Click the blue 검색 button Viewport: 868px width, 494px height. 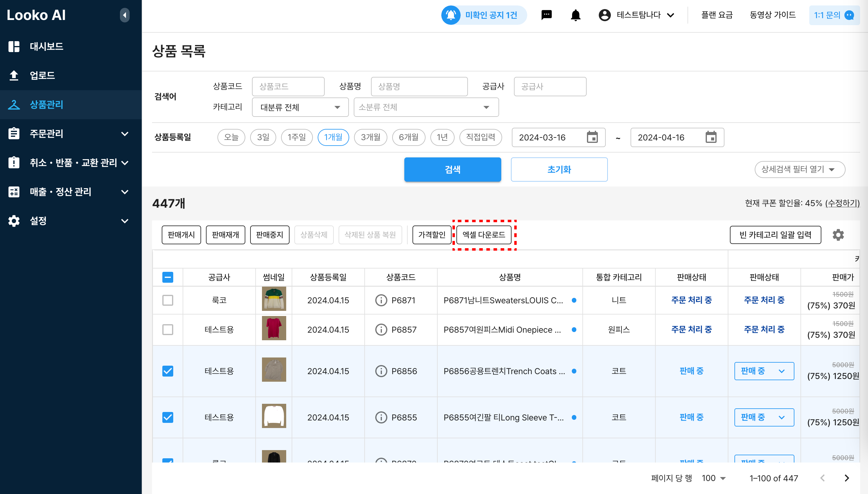452,169
